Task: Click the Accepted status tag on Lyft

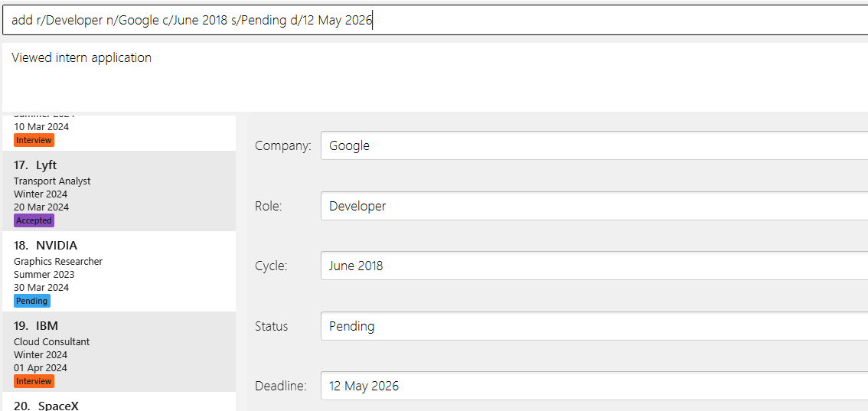Action: pos(34,220)
